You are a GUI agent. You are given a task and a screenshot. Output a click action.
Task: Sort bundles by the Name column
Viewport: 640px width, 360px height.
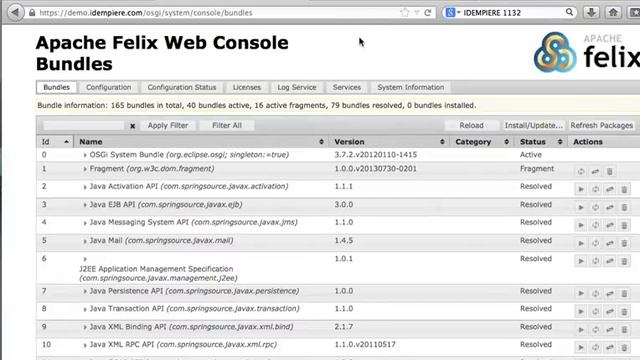click(x=202, y=142)
